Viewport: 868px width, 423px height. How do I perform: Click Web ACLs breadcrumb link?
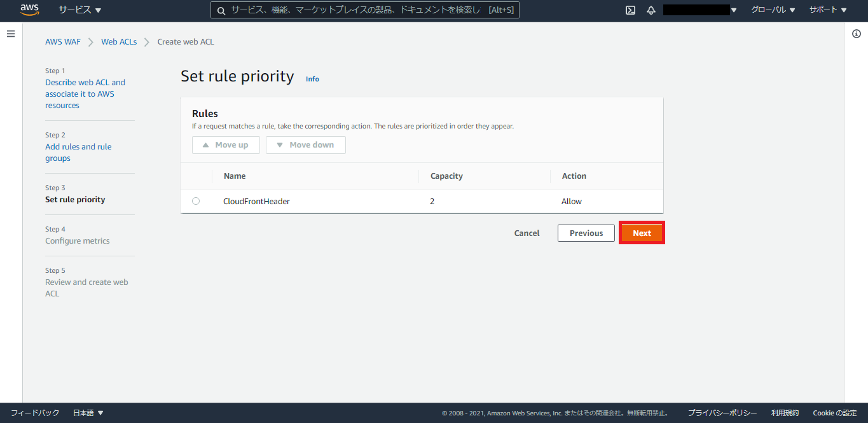click(119, 42)
